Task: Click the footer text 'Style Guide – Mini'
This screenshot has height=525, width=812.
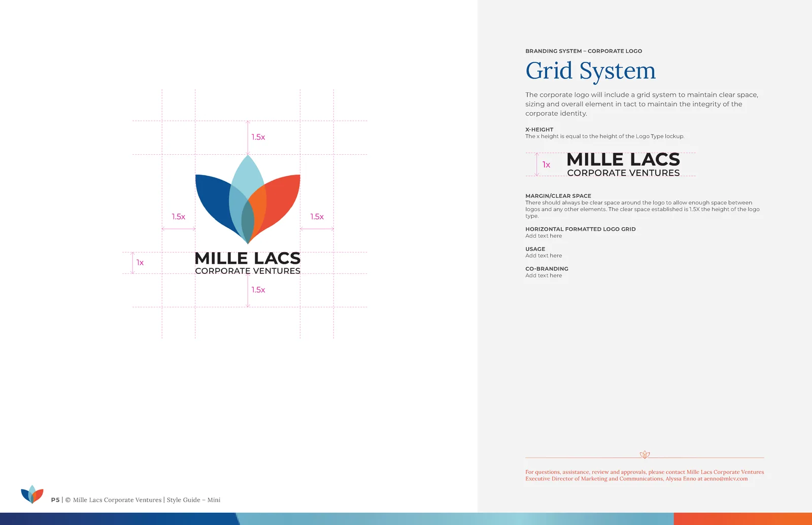Action: (x=193, y=500)
